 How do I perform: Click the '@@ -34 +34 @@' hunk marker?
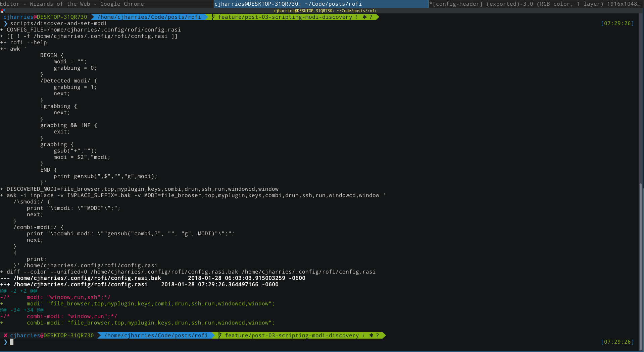(x=22, y=310)
